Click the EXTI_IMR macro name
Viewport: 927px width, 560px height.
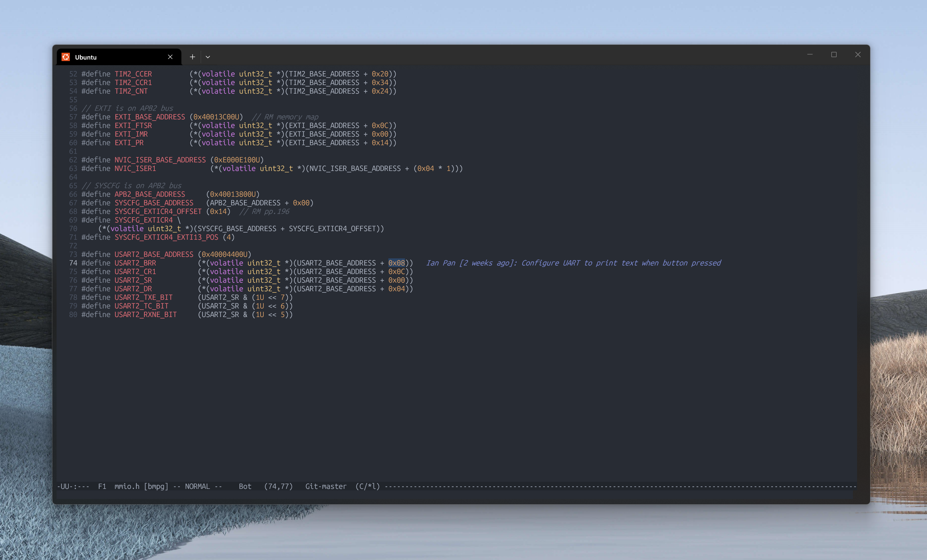tap(131, 134)
